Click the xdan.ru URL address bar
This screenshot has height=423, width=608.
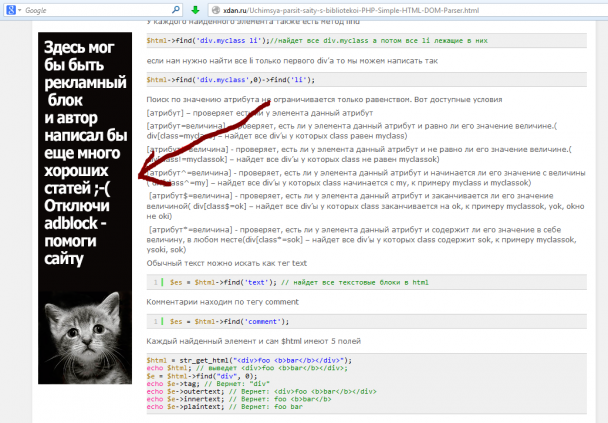click(x=407, y=10)
